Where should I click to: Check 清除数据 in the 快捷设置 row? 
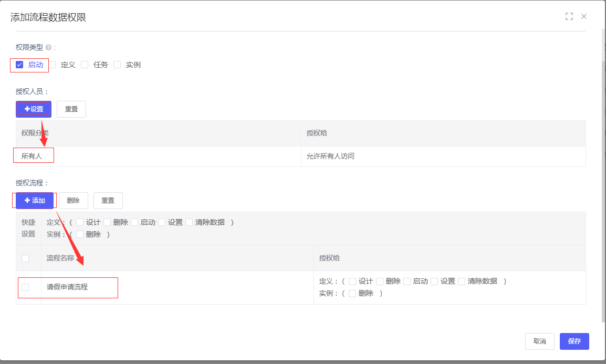[x=189, y=222]
